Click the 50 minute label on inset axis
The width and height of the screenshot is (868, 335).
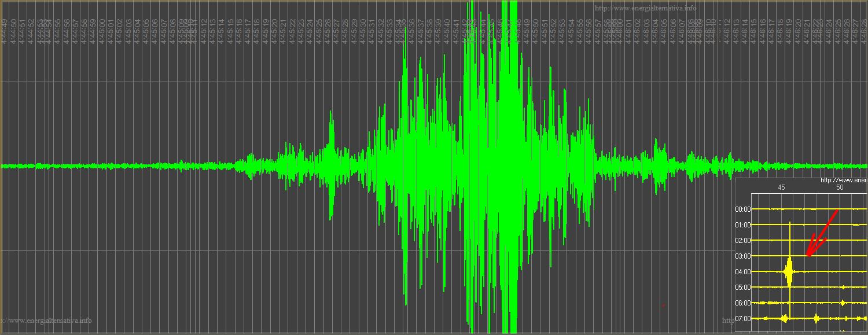click(x=840, y=187)
